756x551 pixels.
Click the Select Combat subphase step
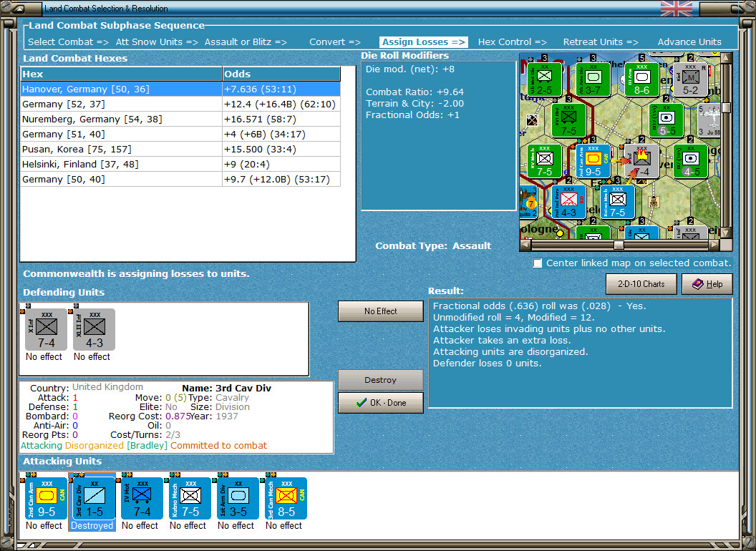68,42
